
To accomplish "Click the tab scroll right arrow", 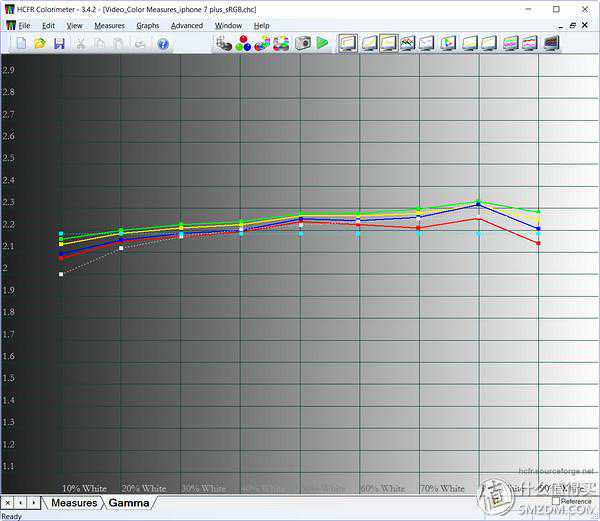I will (36, 502).
